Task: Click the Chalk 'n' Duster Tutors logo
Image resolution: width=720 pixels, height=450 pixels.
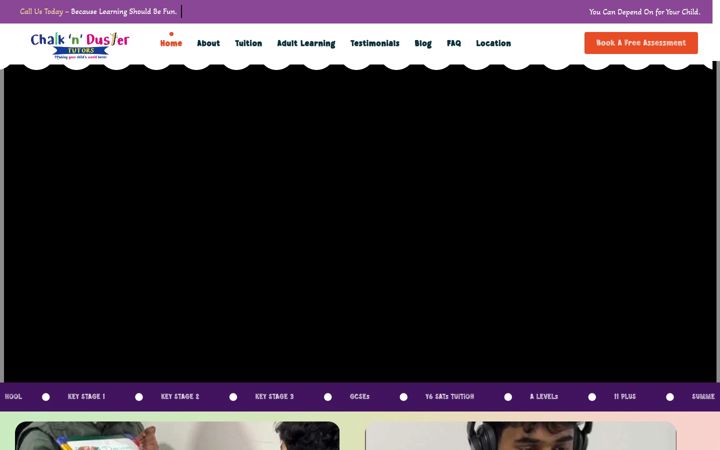Action: [x=80, y=45]
